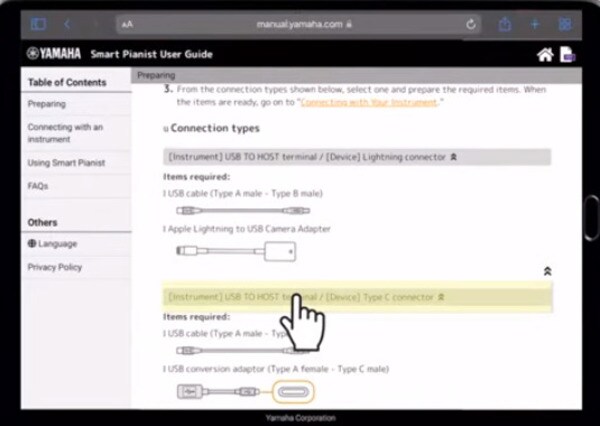Open a new tab with the plus icon

tap(535, 24)
